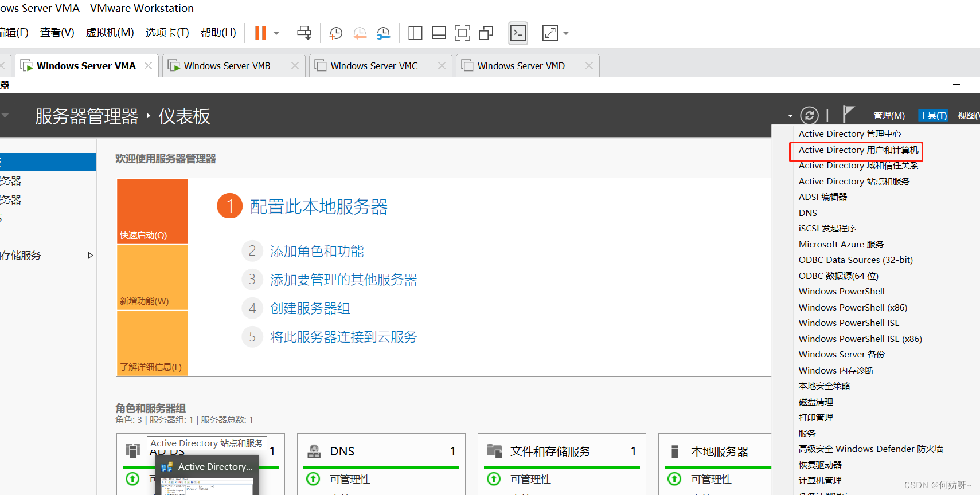
Task: Click the Active Directory taskbar preview thumbnail
Action: [x=207, y=476]
